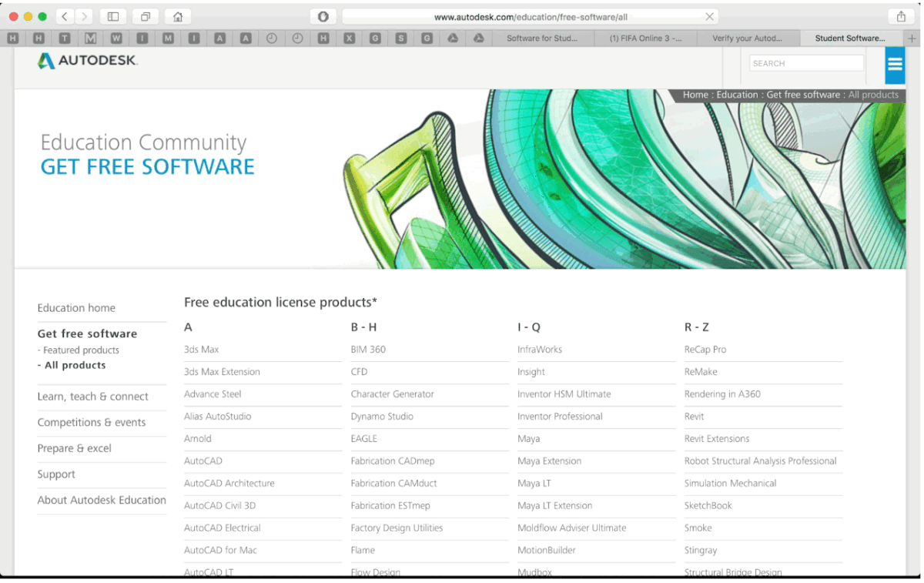
Task: Click inside the SEARCH input field
Action: click(x=805, y=62)
